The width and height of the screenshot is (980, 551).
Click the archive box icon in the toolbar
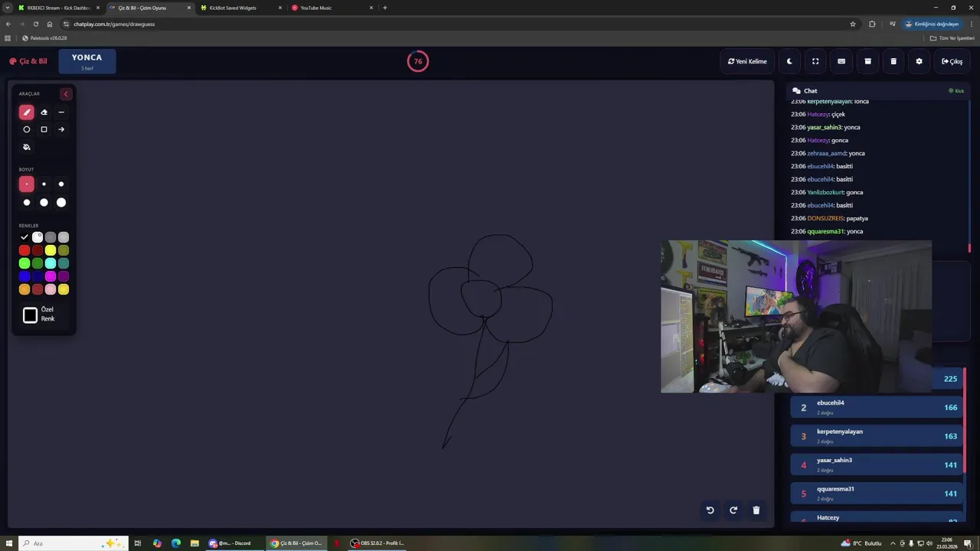(867, 61)
